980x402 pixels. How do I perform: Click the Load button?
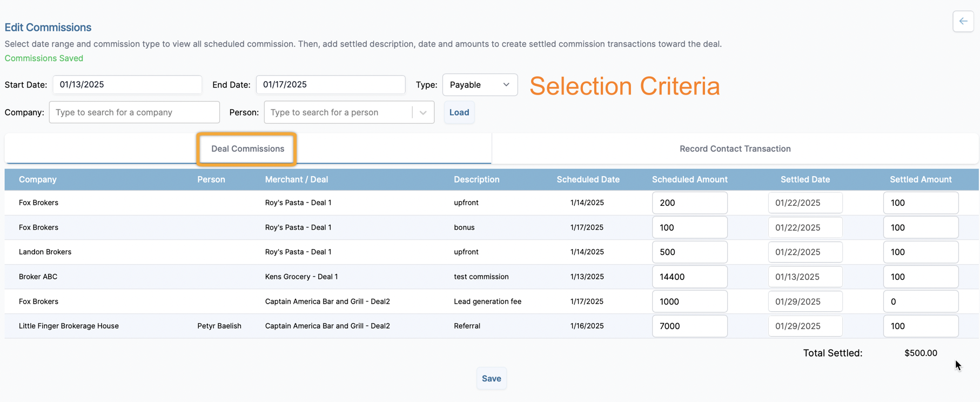click(x=459, y=112)
